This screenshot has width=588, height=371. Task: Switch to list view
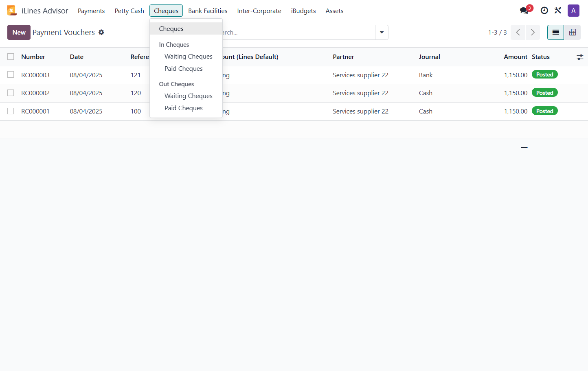(555, 33)
